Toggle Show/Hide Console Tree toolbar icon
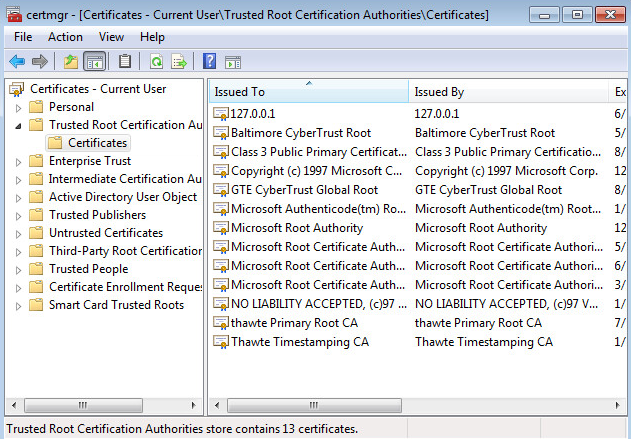The width and height of the screenshot is (631, 439). click(x=95, y=62)
